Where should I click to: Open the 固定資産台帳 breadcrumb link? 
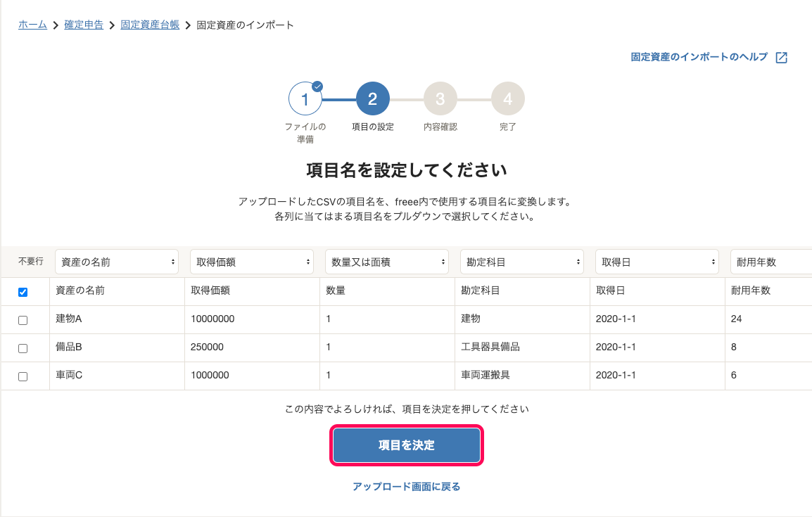[x=150, y=25]
